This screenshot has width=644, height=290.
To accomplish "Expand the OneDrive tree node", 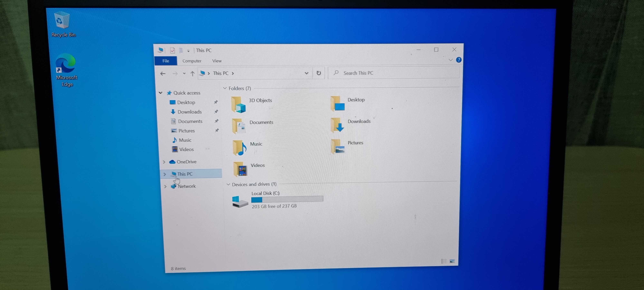I will (164, 162).
